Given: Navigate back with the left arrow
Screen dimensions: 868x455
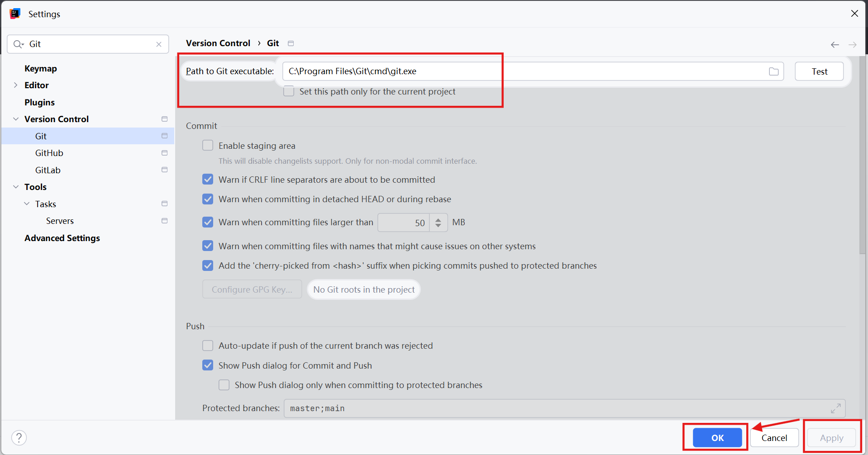Looking at the screenshot, I should coord(835,44).
